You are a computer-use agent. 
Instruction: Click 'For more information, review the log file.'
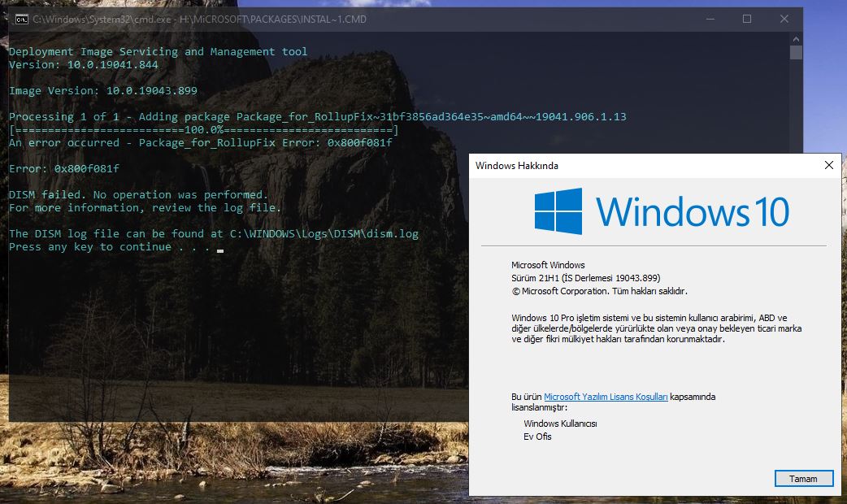(145, 207)
